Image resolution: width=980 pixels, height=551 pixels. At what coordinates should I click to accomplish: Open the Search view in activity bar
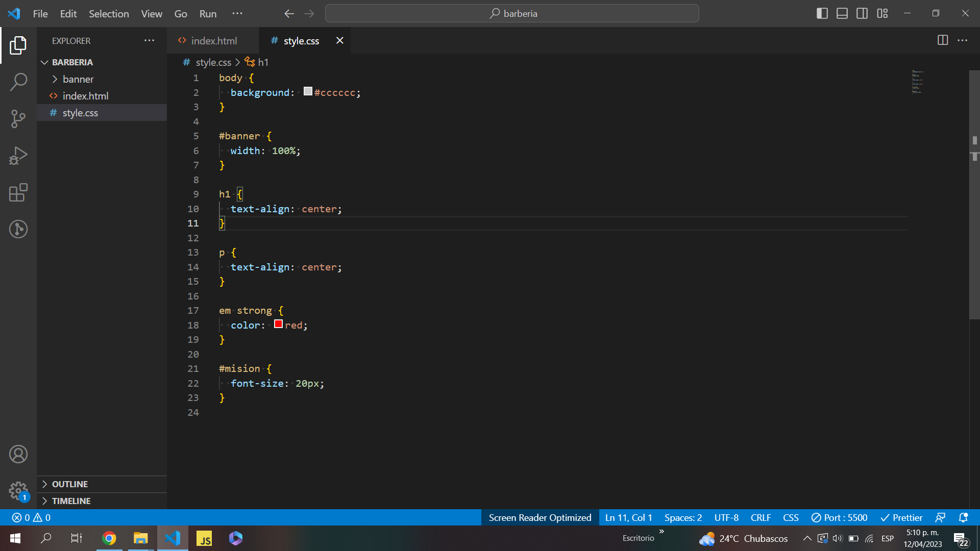pos(18,82)
